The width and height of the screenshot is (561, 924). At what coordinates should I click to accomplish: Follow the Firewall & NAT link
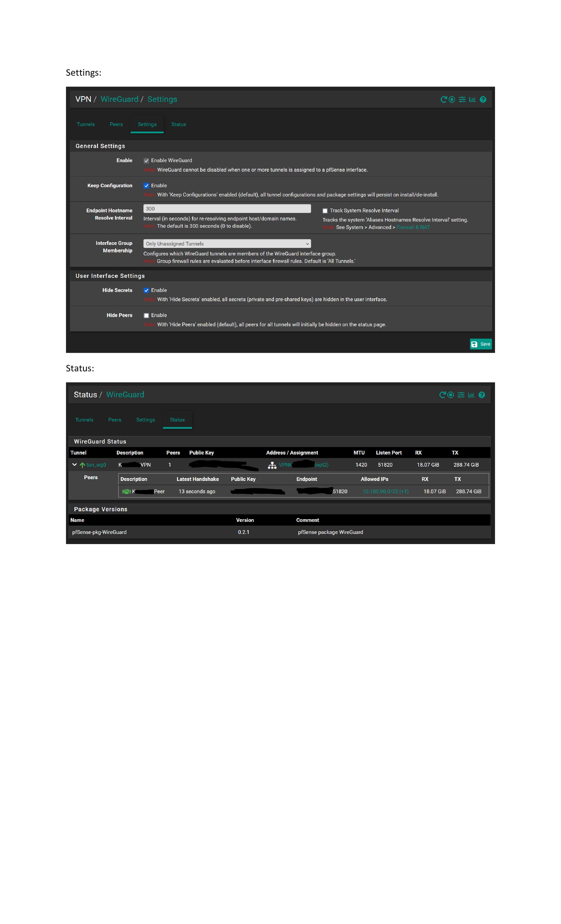(413, 227)
